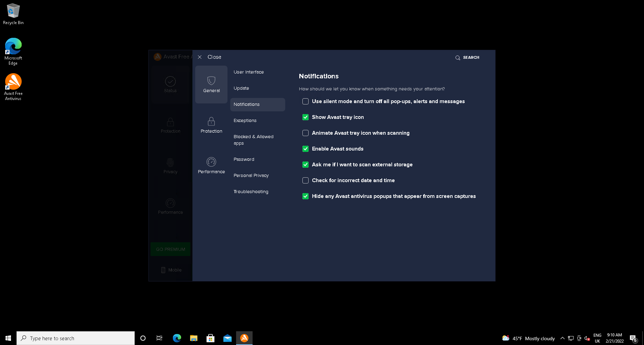644x345 pixels.
Task: Click Mobile in dimmed Avast sidebar
Action: click(x=171, y=270)
